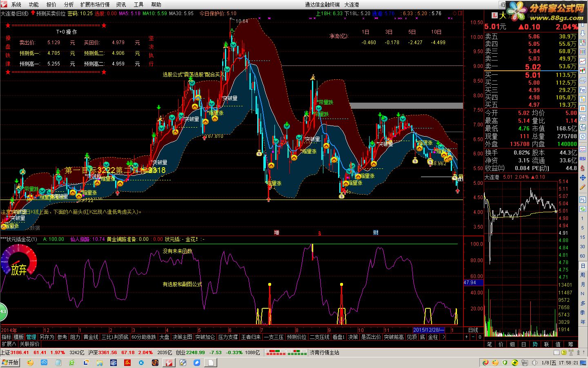Open the 分析 menu
The image size is (588, 368).
pyautogui.click(x=69, y=4)
